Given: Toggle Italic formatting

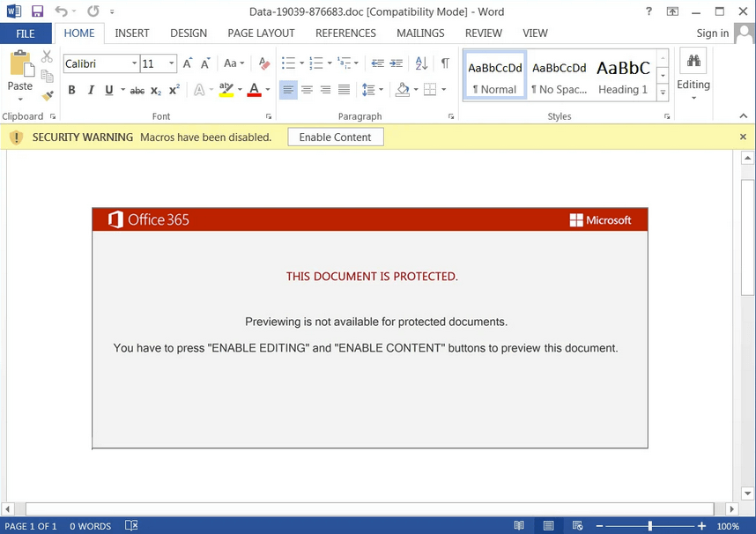Looking at the screenshot, I should tap(90, 90).
